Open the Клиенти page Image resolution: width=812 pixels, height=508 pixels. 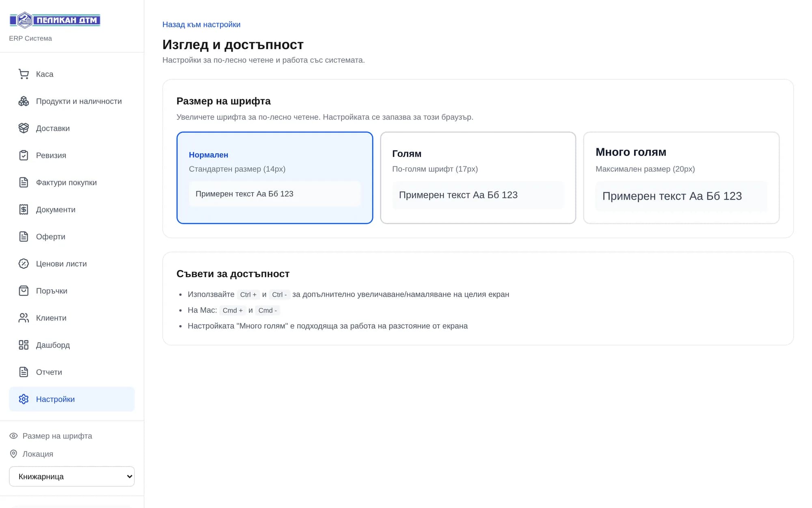pos(72,318)
